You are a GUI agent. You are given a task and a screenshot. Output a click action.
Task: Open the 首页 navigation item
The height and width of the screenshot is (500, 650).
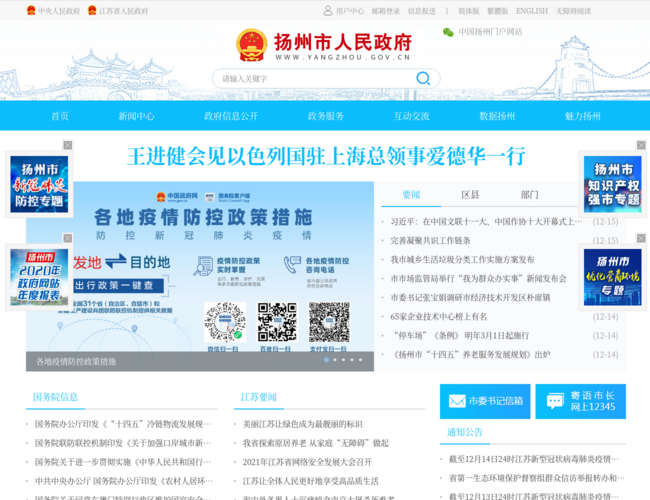coord(60,116)
